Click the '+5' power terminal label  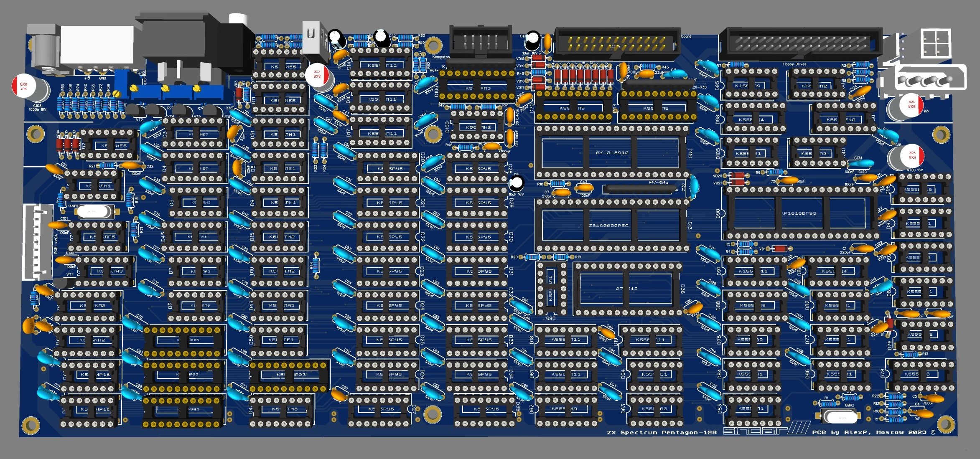(87, 78)
